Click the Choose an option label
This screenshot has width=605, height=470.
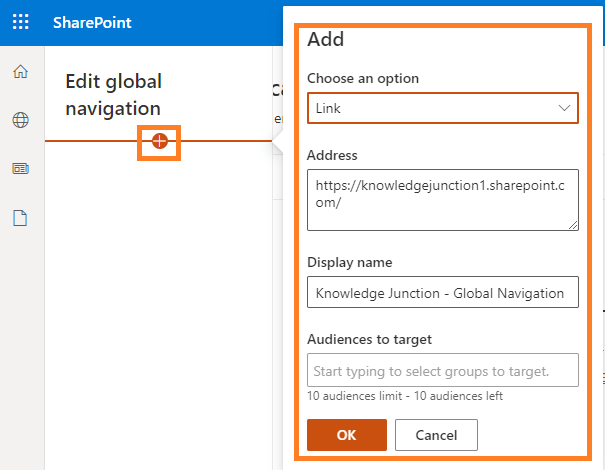363,78
